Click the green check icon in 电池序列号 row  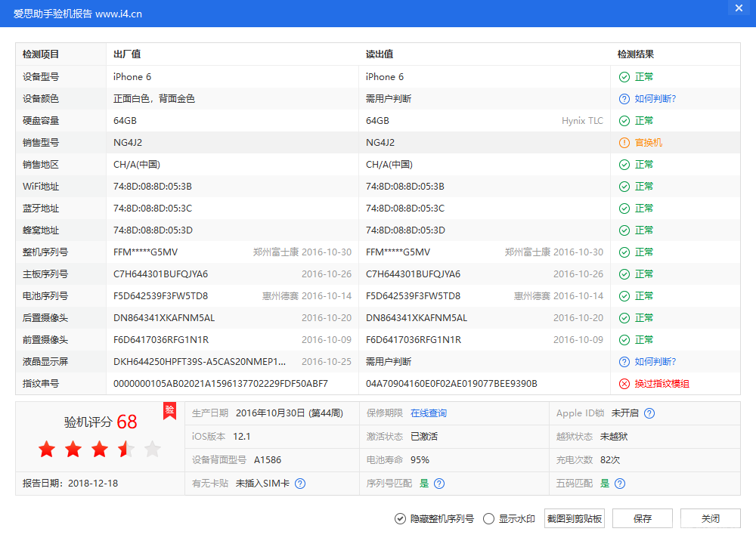tap(624, 296)
